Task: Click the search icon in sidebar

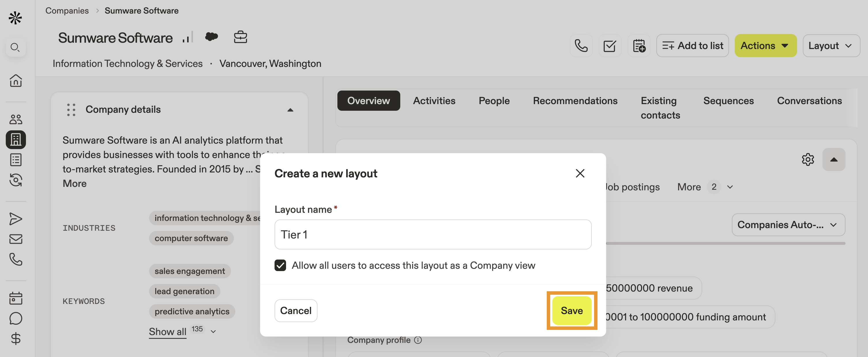Action: pos(15,47)
